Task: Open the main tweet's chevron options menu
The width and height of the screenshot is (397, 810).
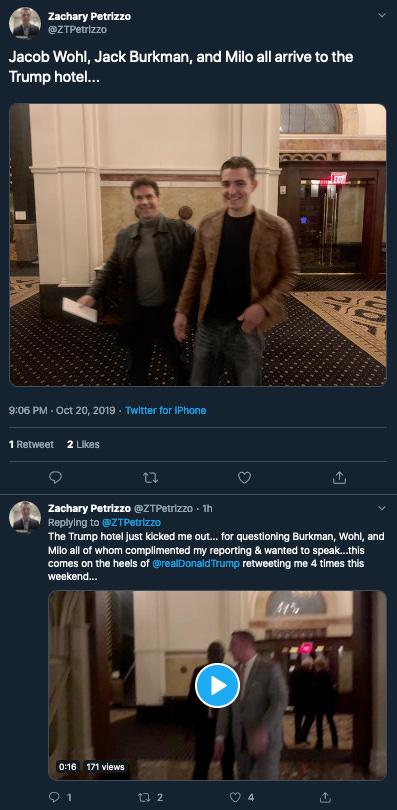Action: coord(382,15)
